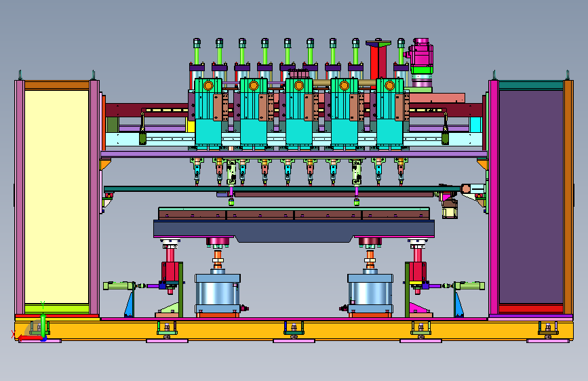The image size is (588, 381).
Task: Select the dark purple right cabinet panel
Action: pyautogui.click(x=530, y=197)
